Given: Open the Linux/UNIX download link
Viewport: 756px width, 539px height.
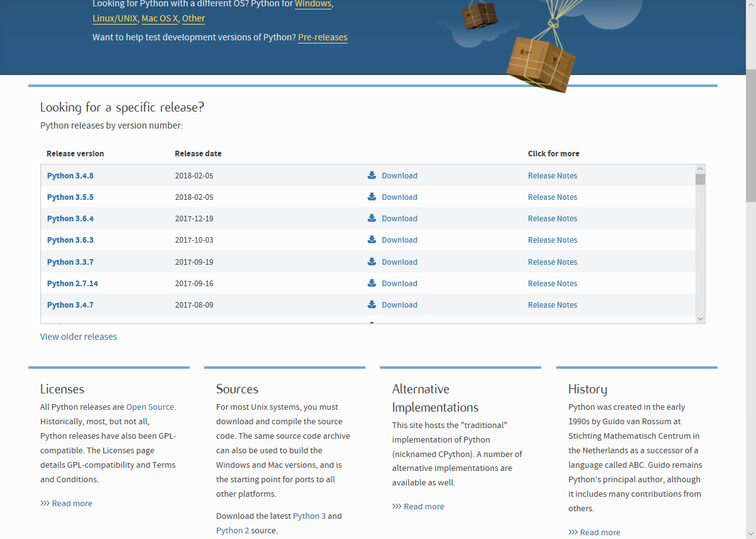Looking at the screenshot, I should pos(115,18).
